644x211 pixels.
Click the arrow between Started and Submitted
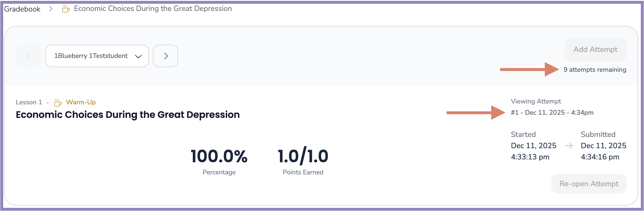click(568, 146)
